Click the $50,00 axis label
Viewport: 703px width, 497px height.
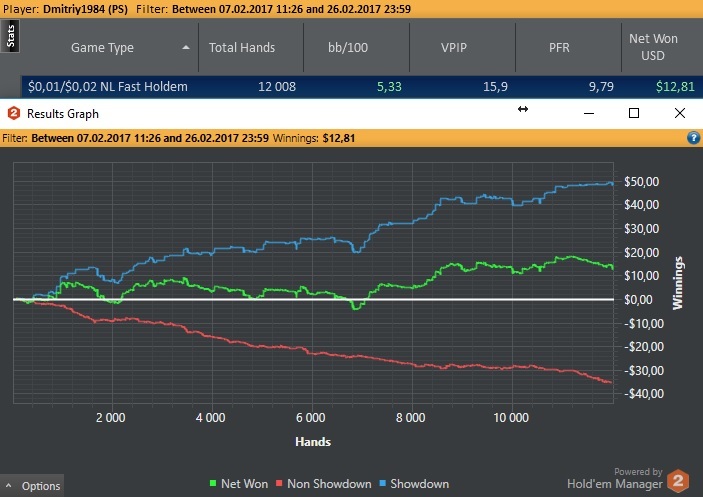642,182
